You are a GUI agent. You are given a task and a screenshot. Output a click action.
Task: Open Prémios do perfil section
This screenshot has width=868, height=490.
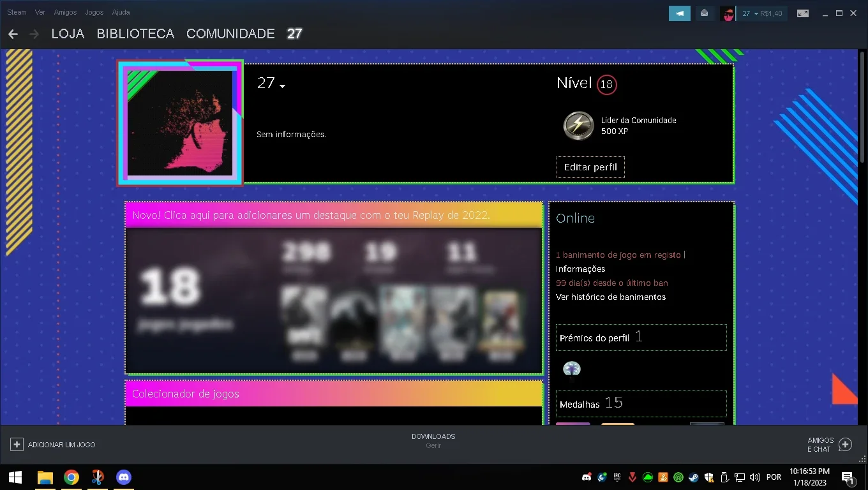tap(641, 338)
